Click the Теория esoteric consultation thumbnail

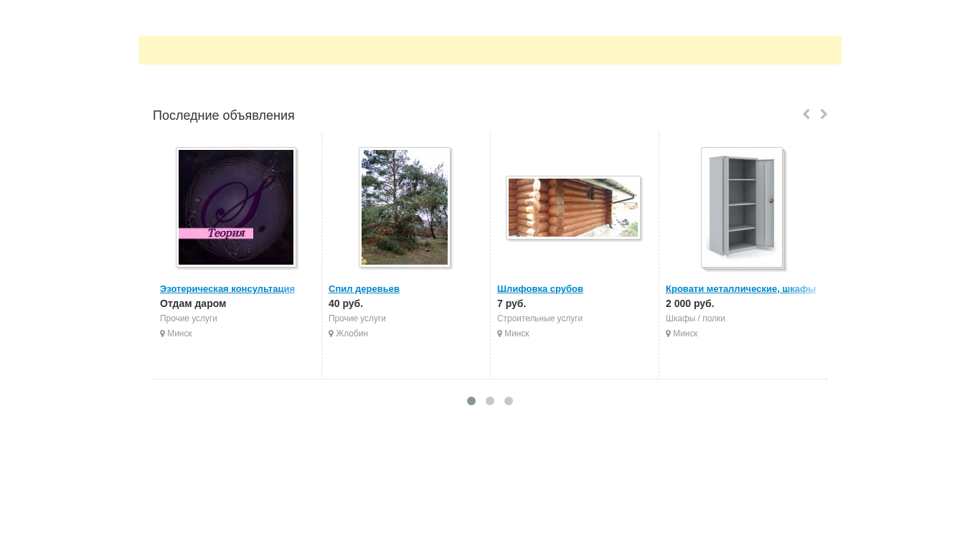[236, 207]
